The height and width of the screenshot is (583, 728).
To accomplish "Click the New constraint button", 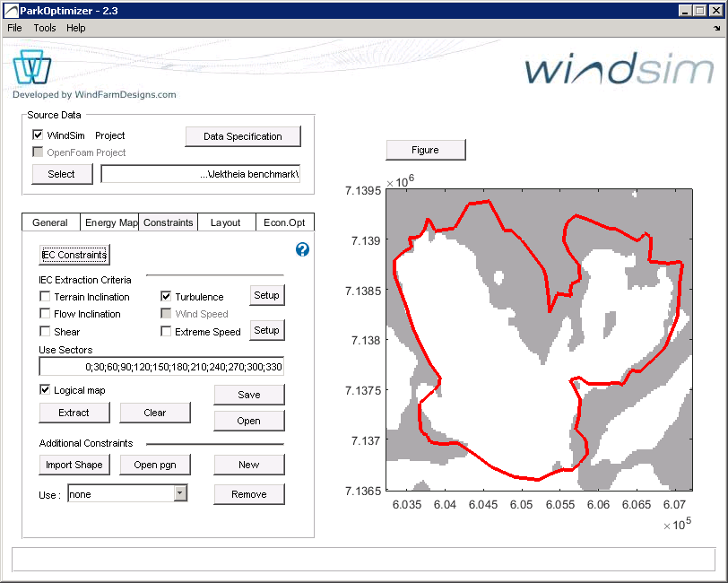I will pyautogui.click(x=249, y=465).
